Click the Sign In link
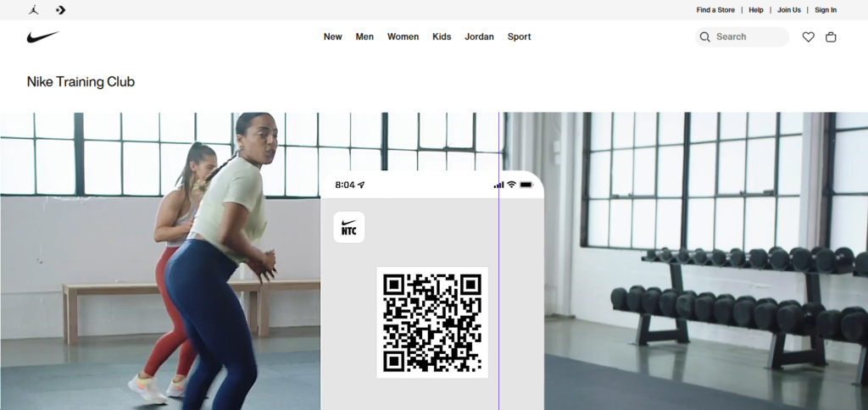Screen dimensions: 868x410 826,10
